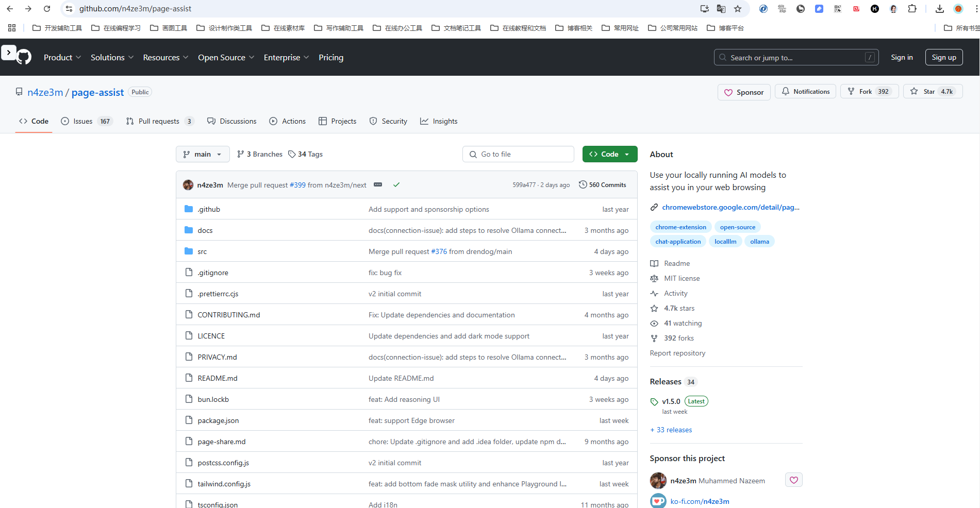Open browser downloads icon
This screenshot has height=508, width=980.
pos(940,9)
